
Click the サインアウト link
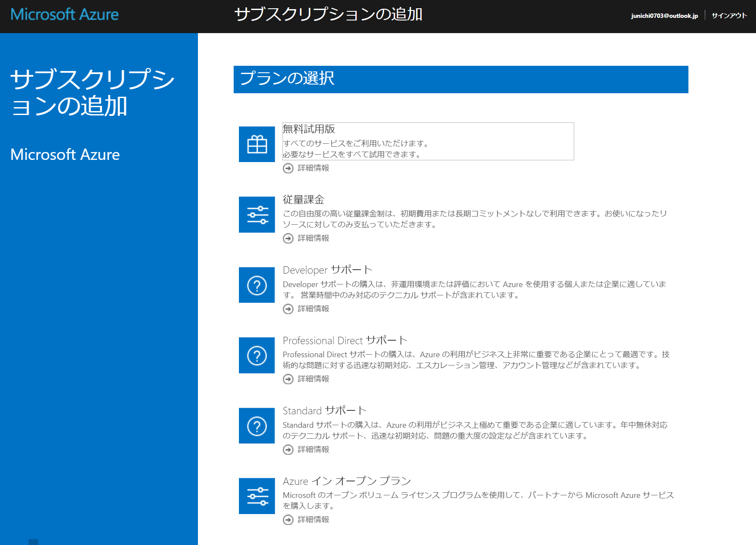tap(729, 16)
